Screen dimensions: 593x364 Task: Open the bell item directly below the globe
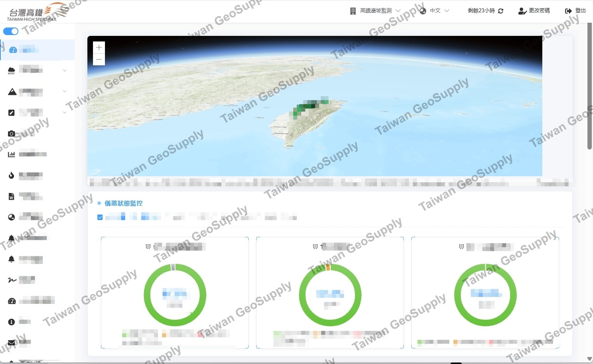coord(37,238)
